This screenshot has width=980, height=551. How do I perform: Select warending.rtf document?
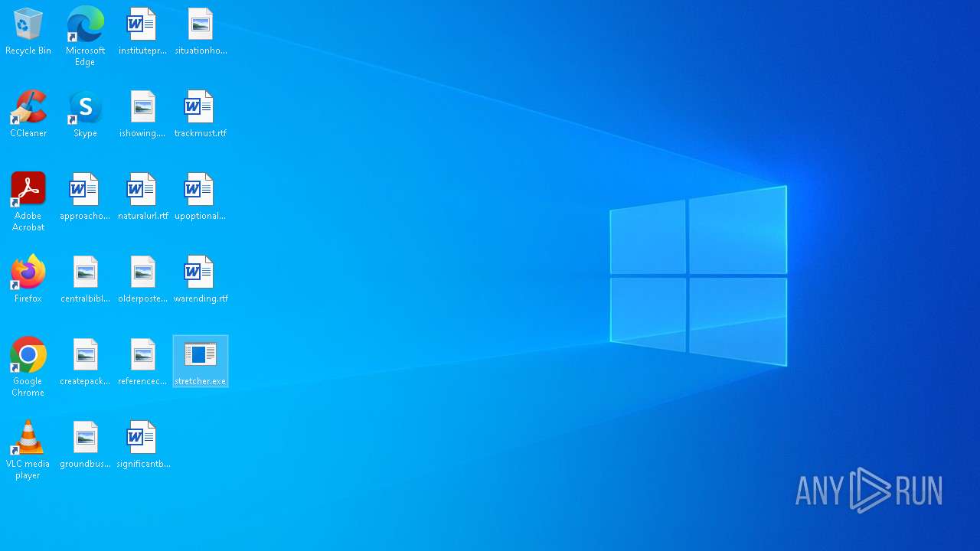click(x=201, y=279)
